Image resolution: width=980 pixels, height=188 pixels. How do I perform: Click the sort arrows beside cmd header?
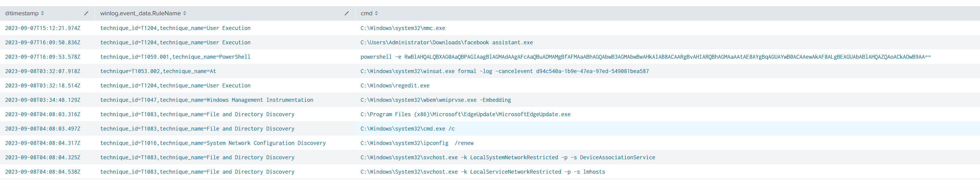point(376,13)
